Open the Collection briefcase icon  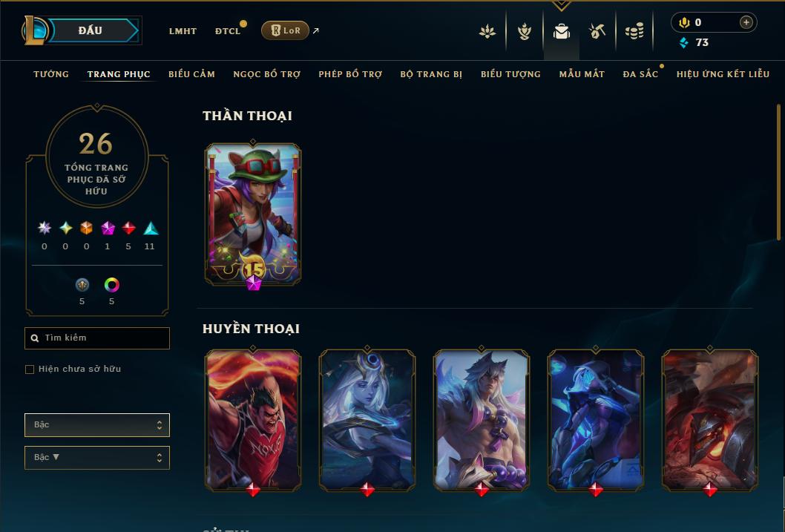[x=561, y=31]
